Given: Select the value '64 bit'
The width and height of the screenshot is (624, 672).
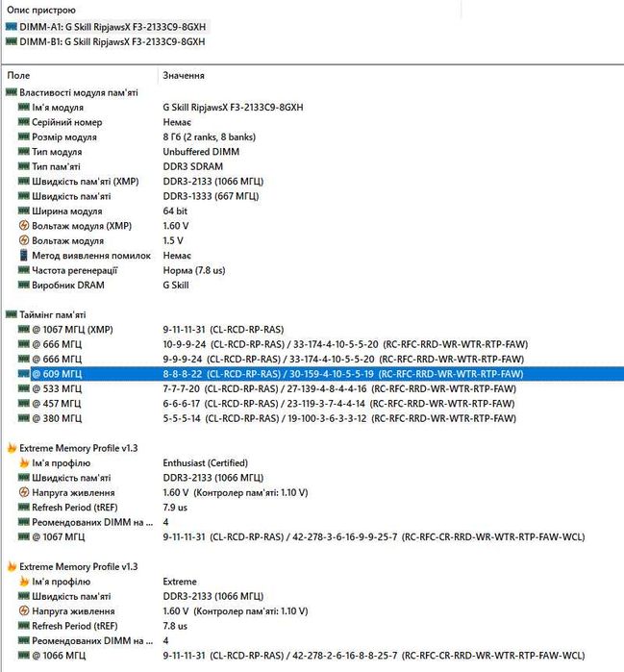Looking at the screenshot, I should point(175,211).
